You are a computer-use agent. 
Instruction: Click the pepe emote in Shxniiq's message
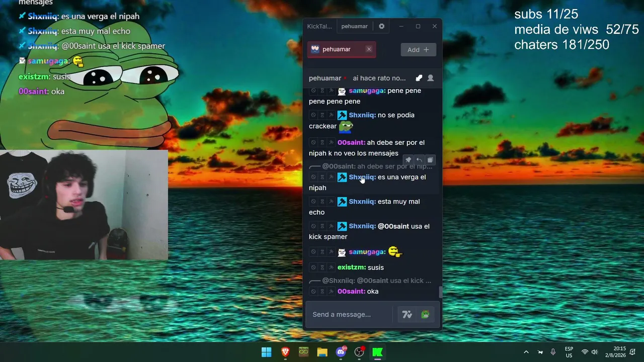346,127
